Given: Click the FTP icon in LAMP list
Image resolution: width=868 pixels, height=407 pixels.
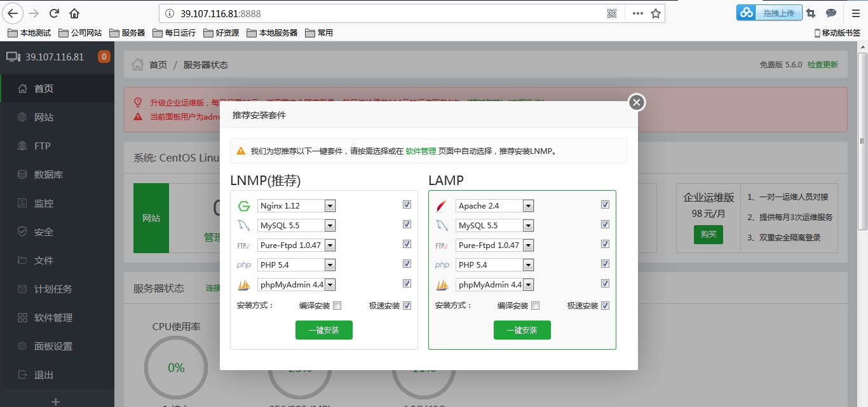Looking at the screenshot, I should click(442, 245).
